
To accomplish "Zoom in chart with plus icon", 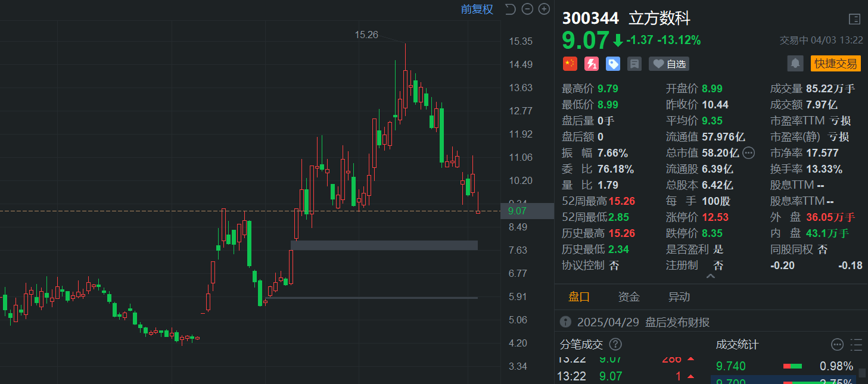I will coord(544,8).
